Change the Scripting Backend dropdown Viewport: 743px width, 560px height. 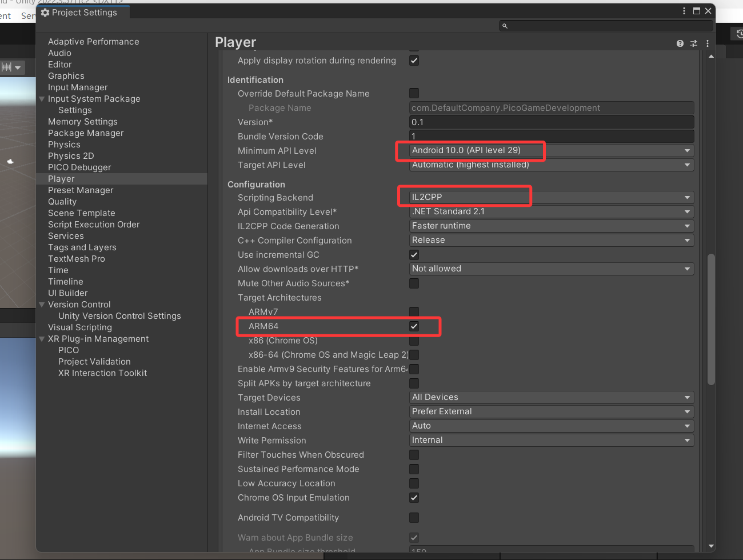tap(552, 198)
